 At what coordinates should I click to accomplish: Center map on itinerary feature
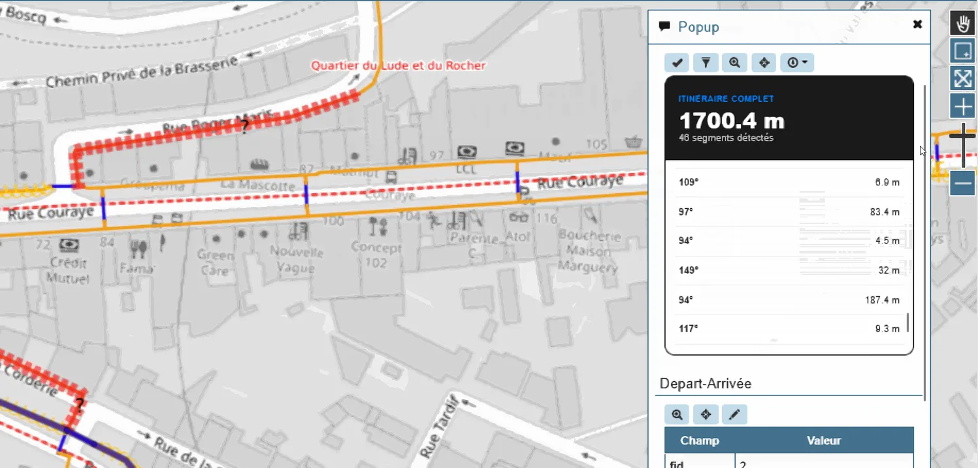coord(764,63)
